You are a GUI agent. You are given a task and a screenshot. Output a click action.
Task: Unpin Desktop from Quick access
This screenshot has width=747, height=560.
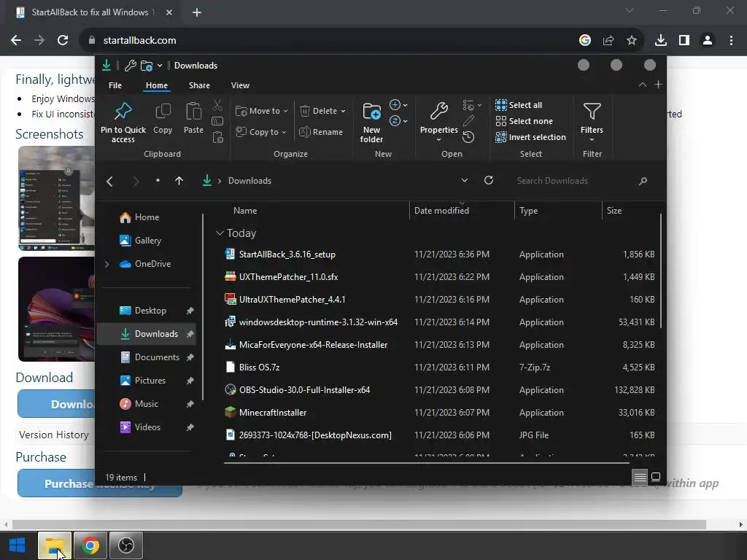pyautogui.click(x=190, y=311)
